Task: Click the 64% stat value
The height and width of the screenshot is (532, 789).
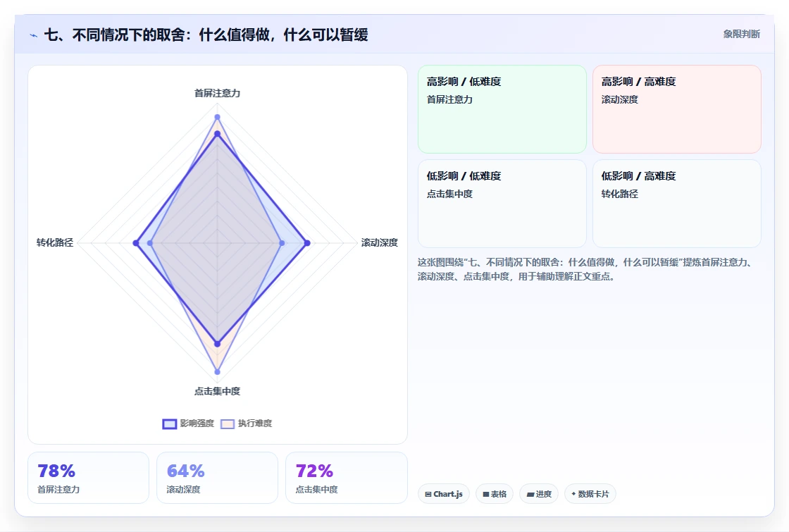Action: coord(186,471)
